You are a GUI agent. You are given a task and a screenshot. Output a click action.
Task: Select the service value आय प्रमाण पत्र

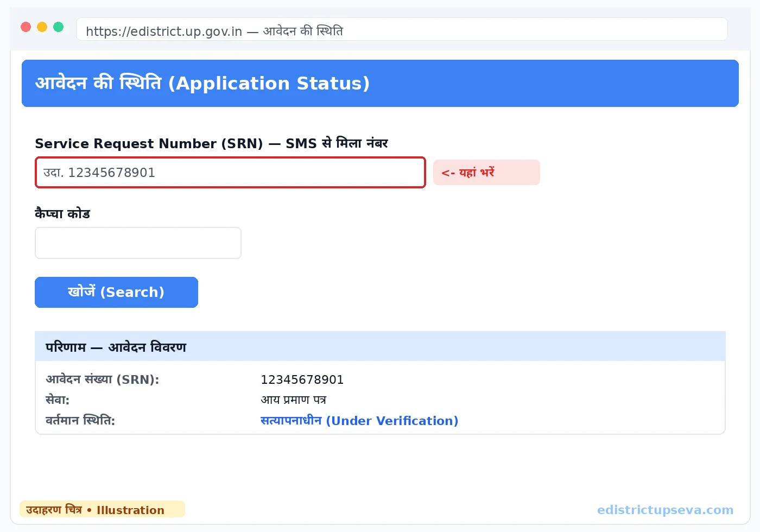pyautogui.click(x=294, y=400)
